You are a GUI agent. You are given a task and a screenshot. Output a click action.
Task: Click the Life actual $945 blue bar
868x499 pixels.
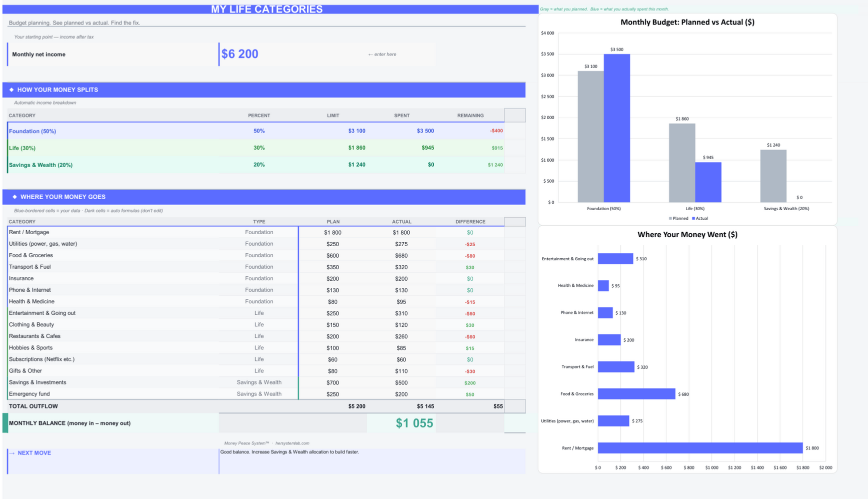pyautogui.click(x=708, y=182)
